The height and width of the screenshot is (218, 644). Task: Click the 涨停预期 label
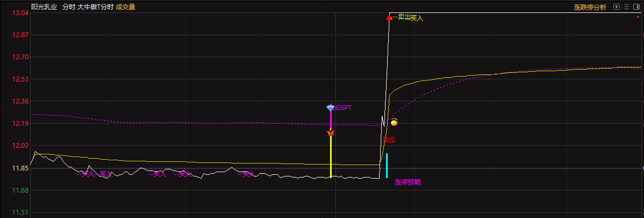pos(408,182)
